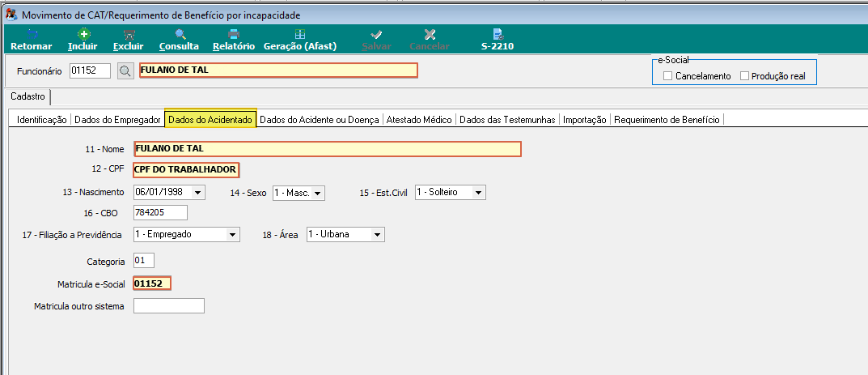Click the 16 - CBO field
The width and height of the screenshot is (868, 375).
click(x=160, y=213)
